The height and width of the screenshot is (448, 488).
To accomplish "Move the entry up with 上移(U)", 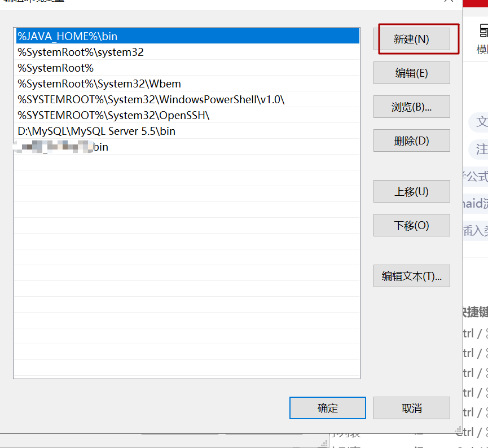I will (411, 191).
